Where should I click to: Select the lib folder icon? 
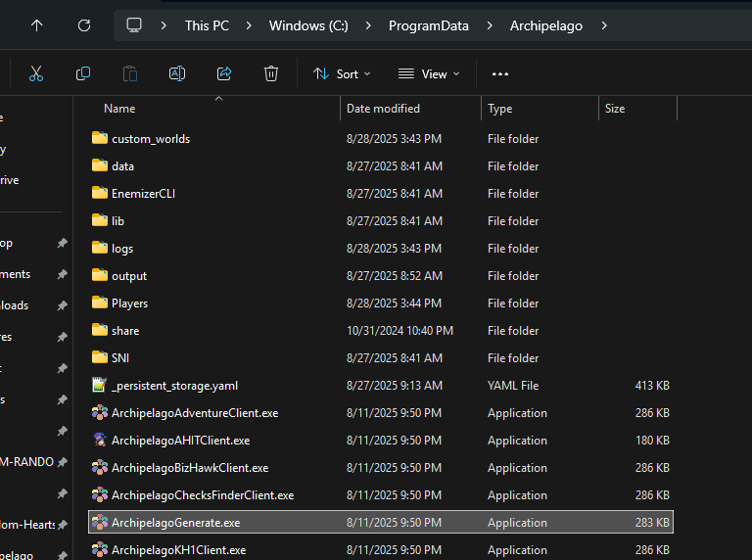(x=100, y=220)
